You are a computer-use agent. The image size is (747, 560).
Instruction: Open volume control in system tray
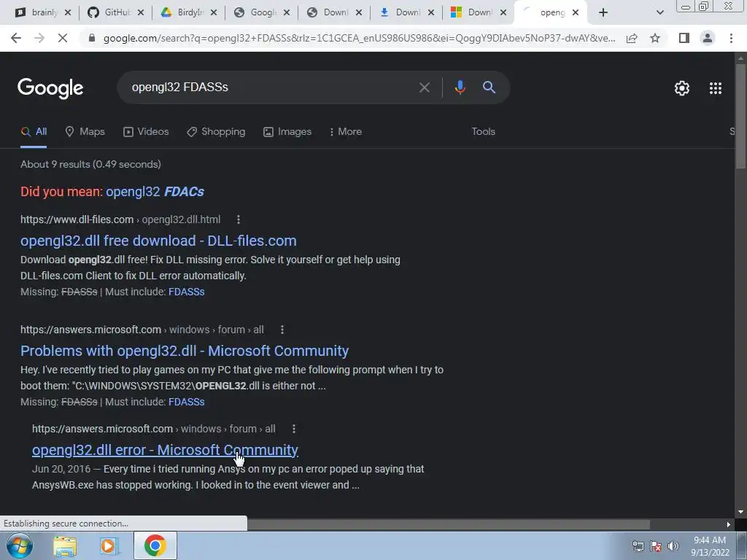[x=673, y=546]
